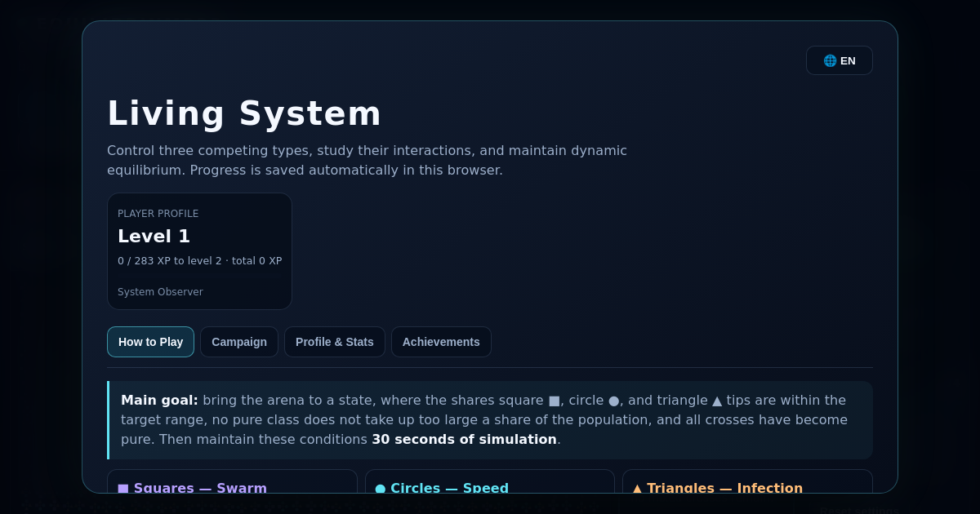
Task: Open the Campaign tab
Action: [x=239, y=342]
